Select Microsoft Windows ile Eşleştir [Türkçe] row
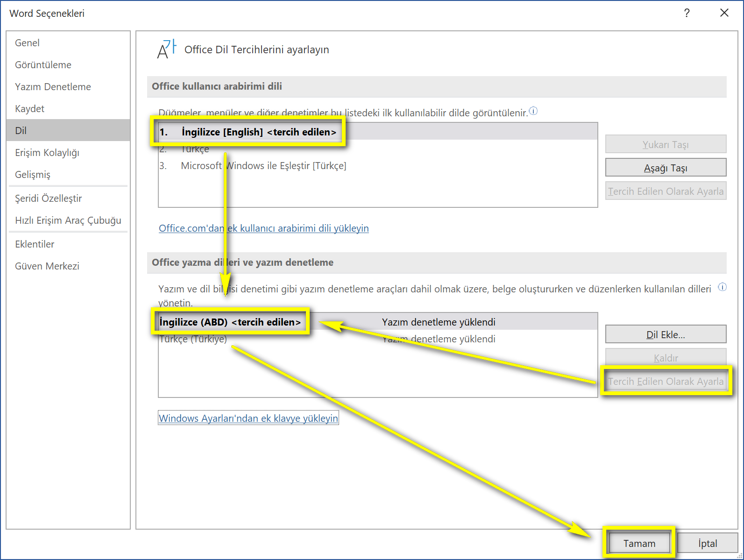 tap(378, 166)
